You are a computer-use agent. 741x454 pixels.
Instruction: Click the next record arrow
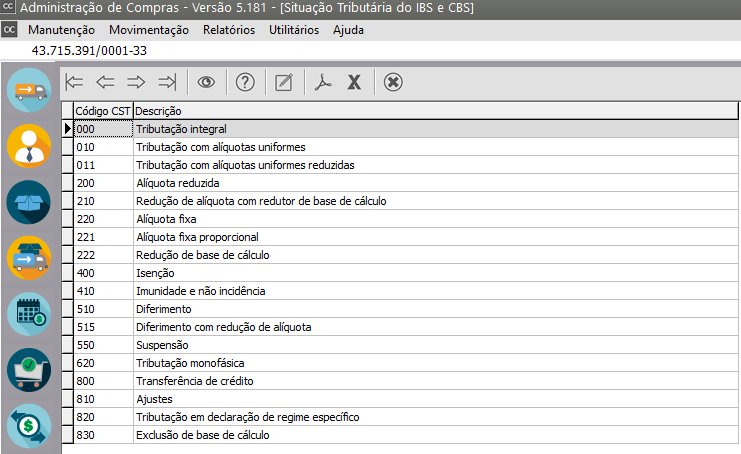click(x=136, y=82)
